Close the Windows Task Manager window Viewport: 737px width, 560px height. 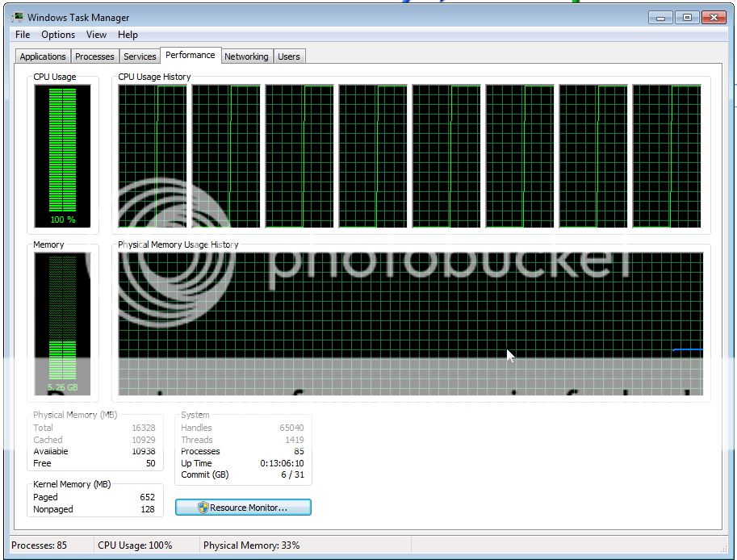(x=713, y=17)
